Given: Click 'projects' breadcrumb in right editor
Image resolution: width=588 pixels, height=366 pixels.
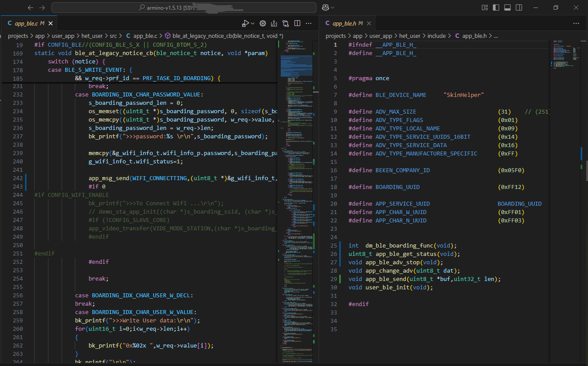Looking at the screenshot, I should click(336, 36).
